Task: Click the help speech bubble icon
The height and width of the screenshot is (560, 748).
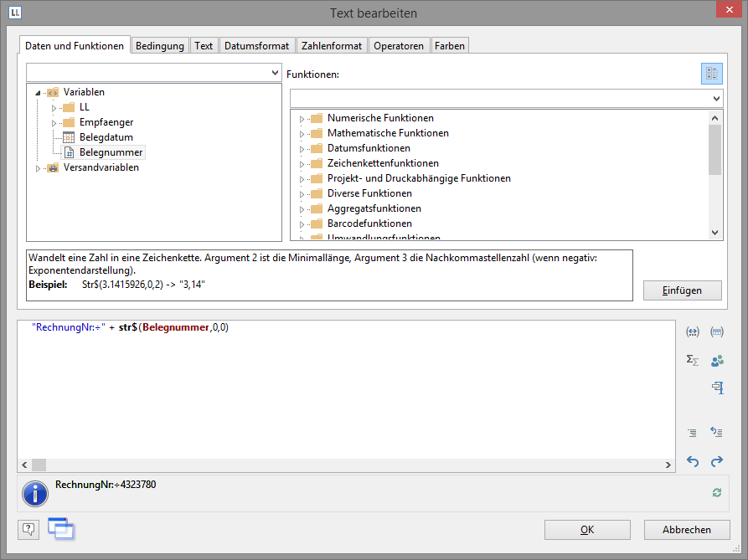Action: (x=28, y=529)
